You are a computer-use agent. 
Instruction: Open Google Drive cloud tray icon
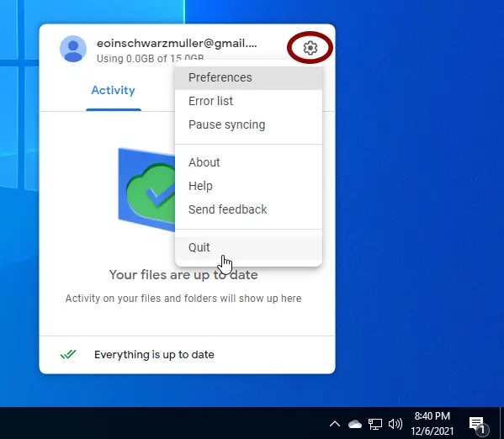tap(355, 424)
